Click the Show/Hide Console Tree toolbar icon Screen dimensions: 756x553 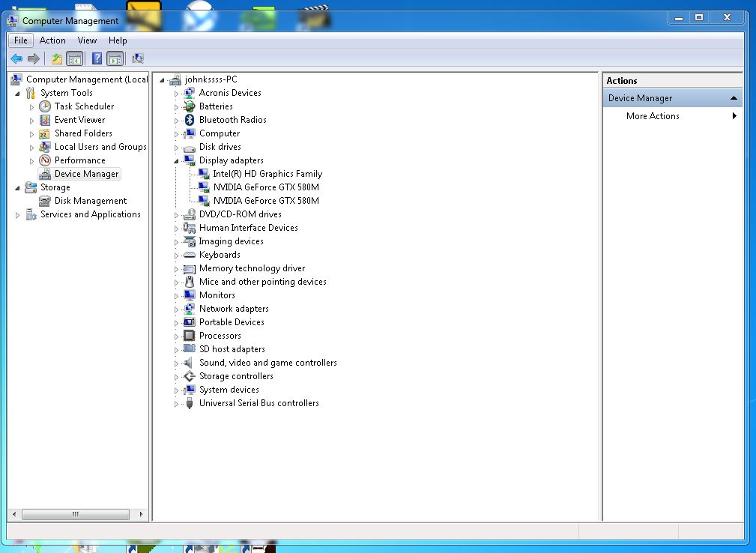point(75,58)
